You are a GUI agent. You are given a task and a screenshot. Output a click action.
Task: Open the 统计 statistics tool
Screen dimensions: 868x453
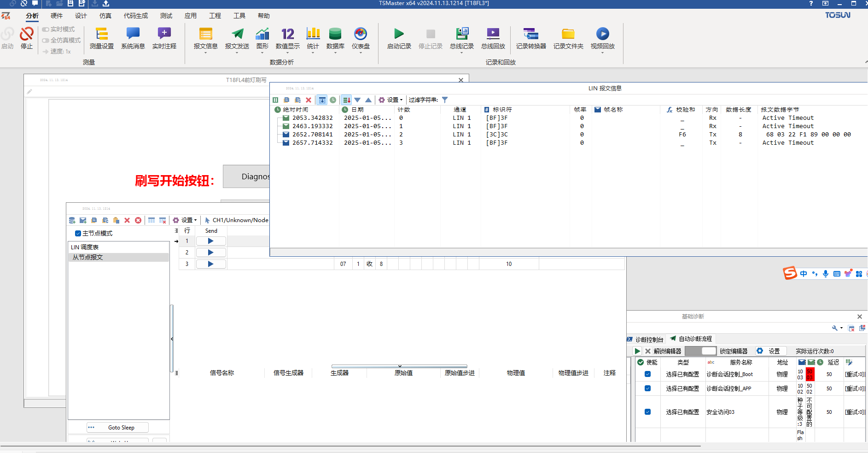click(313, 38)
